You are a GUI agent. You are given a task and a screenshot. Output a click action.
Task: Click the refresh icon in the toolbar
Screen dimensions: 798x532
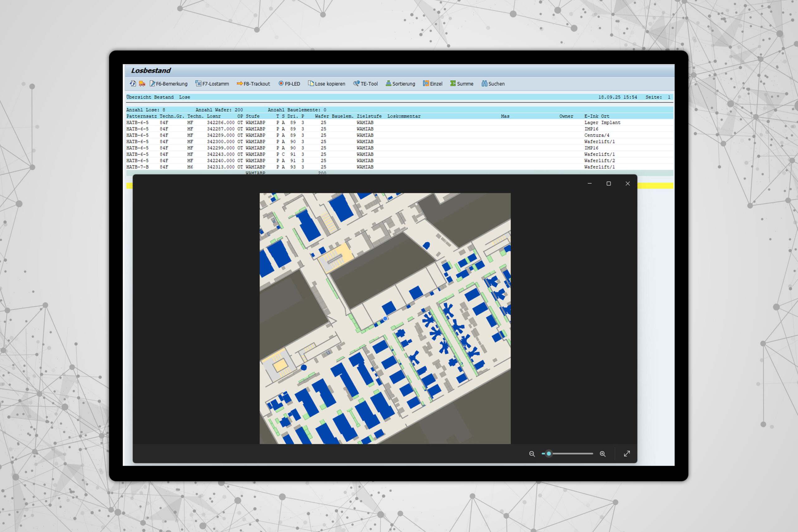coord(133,84)
